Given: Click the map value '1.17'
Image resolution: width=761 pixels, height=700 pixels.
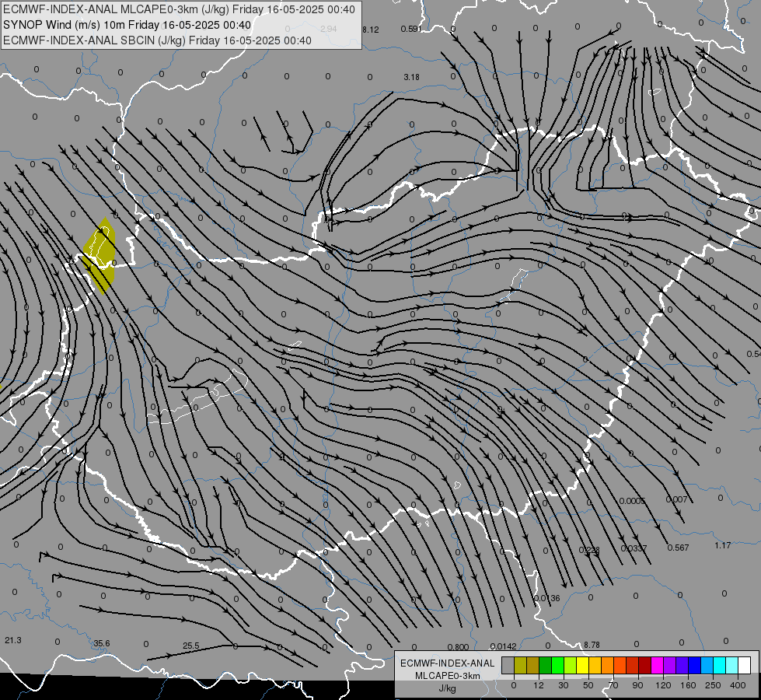Looking at the screenshot, I should tap(723, 545).
